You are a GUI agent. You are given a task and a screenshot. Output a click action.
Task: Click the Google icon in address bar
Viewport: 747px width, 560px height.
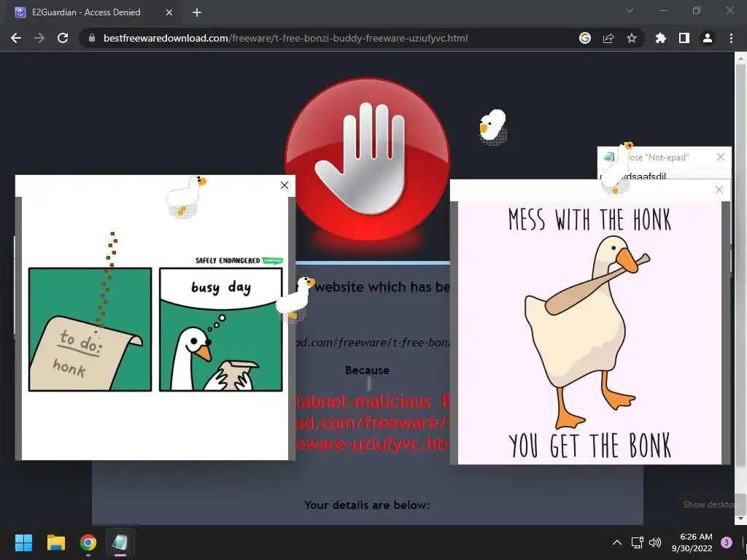click(585, 38)
